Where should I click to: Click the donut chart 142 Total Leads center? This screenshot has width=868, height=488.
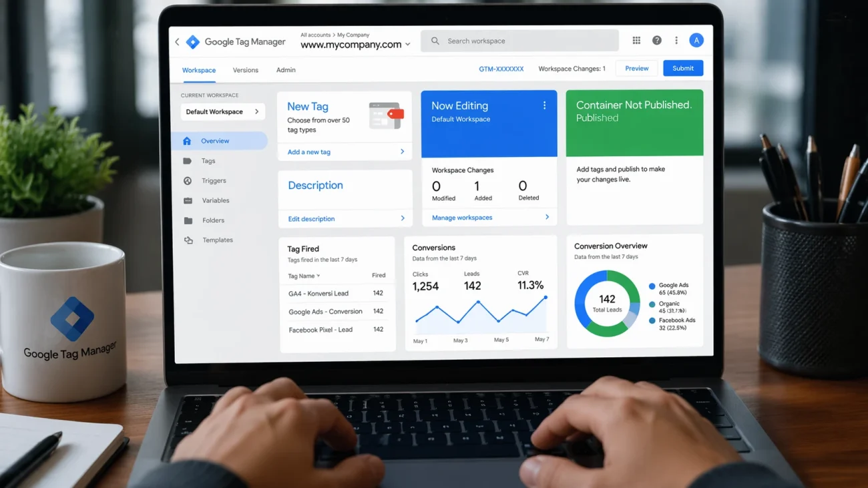(x=607, y=303)
